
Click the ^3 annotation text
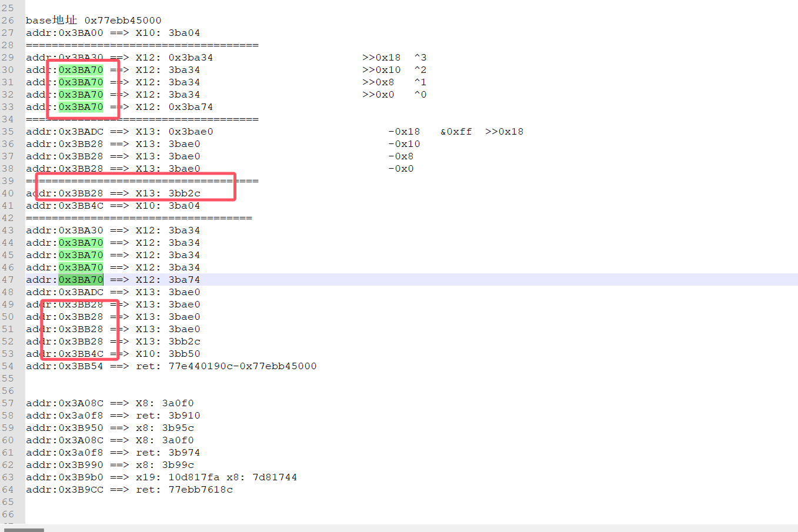pyautogui.click(x=420, y=58)
